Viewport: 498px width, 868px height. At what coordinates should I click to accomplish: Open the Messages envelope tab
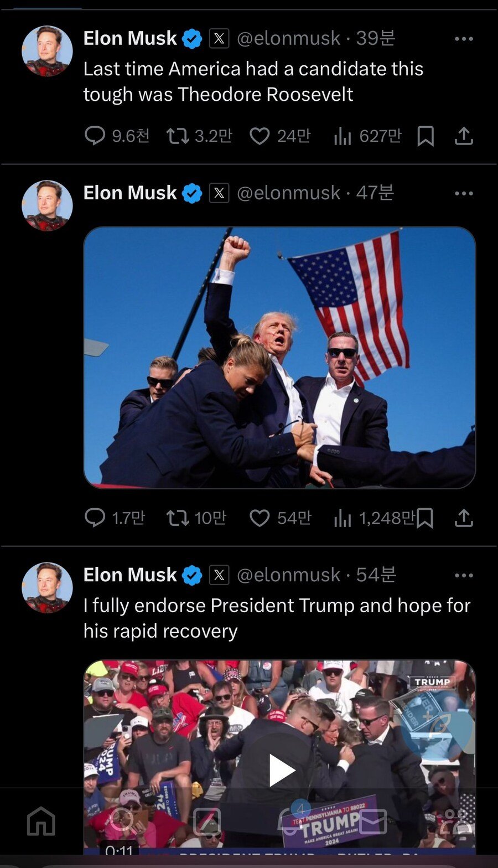[x=373, y=821]
